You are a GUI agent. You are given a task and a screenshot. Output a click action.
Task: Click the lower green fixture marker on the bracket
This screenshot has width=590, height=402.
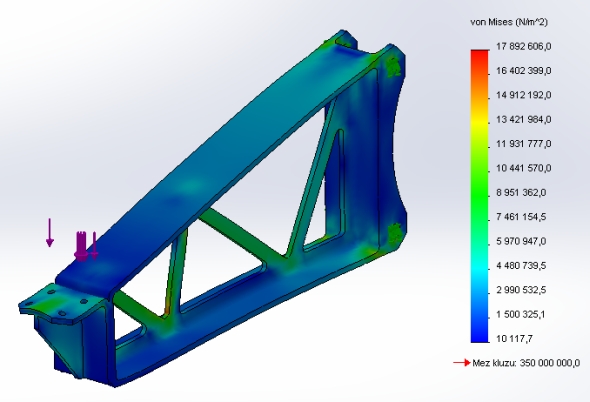[x=394, y=233]
